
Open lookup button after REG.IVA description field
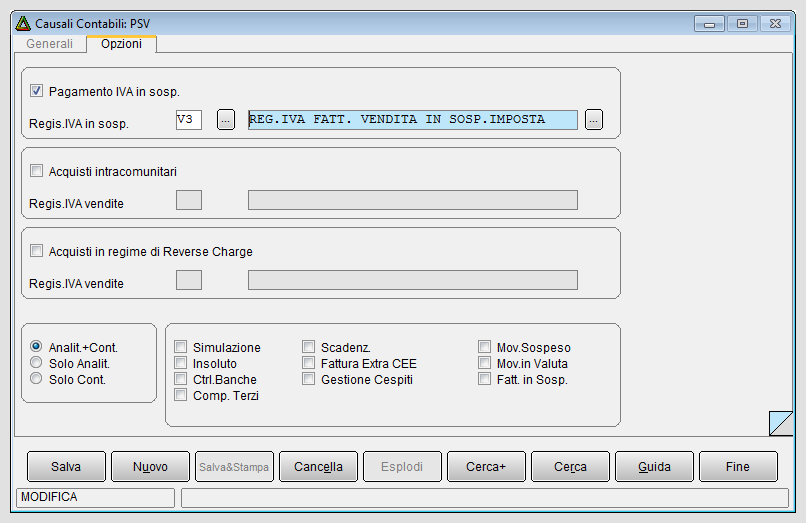pos(594,120)
